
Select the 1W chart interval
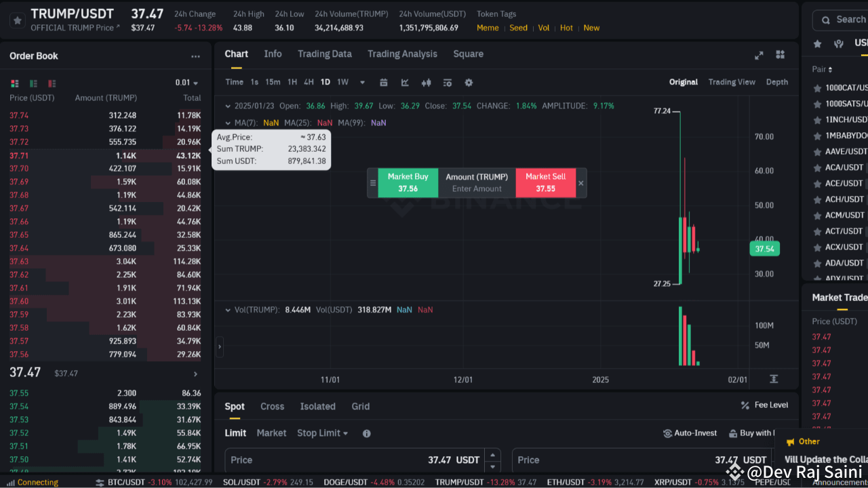(x=343, y=82)
